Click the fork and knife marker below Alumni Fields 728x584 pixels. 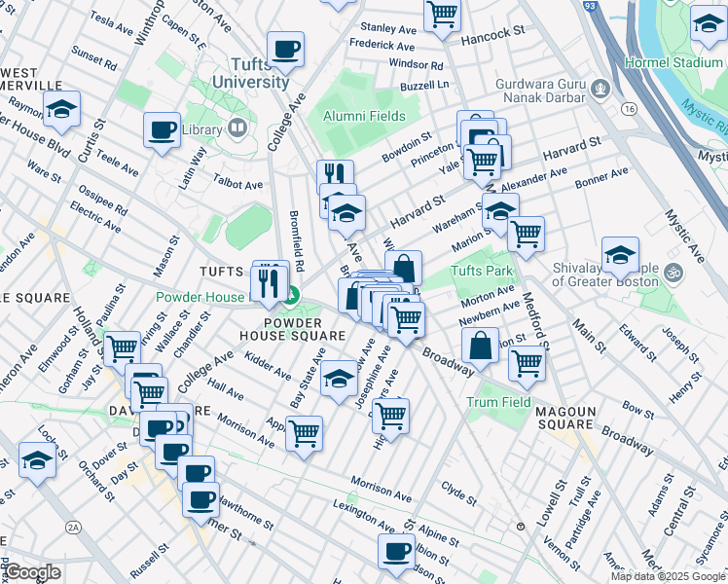[x=335, y=174]
